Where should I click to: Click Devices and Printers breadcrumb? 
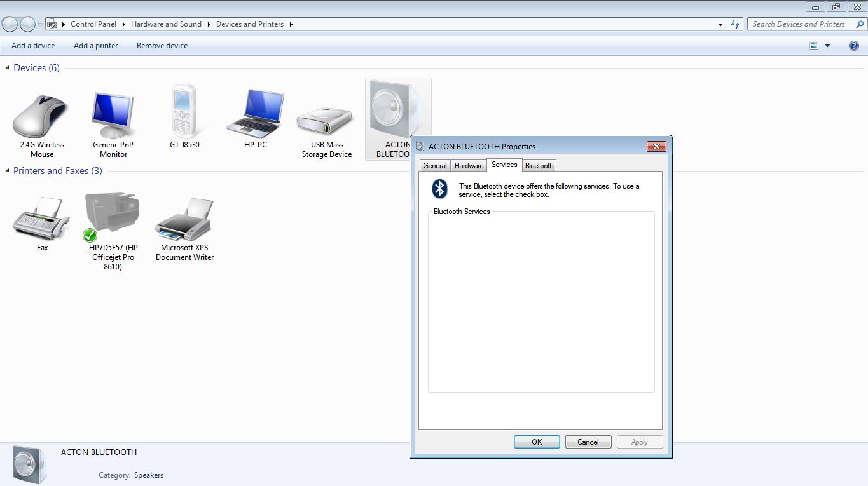(x=250, y=24)
